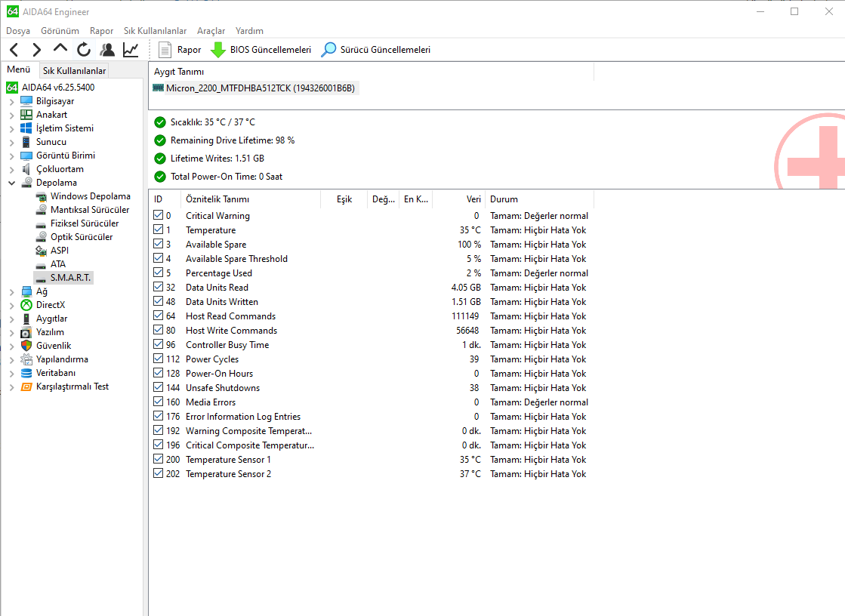
Task: Uncheck the Host Write Commands attribute
Action: point(158,330)
